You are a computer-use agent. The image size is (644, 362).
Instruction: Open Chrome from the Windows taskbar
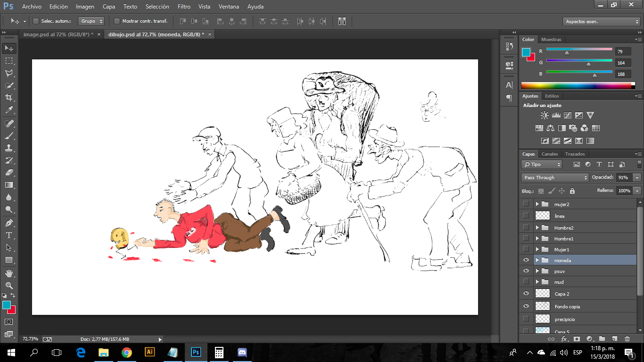click(x=126, y=352)
